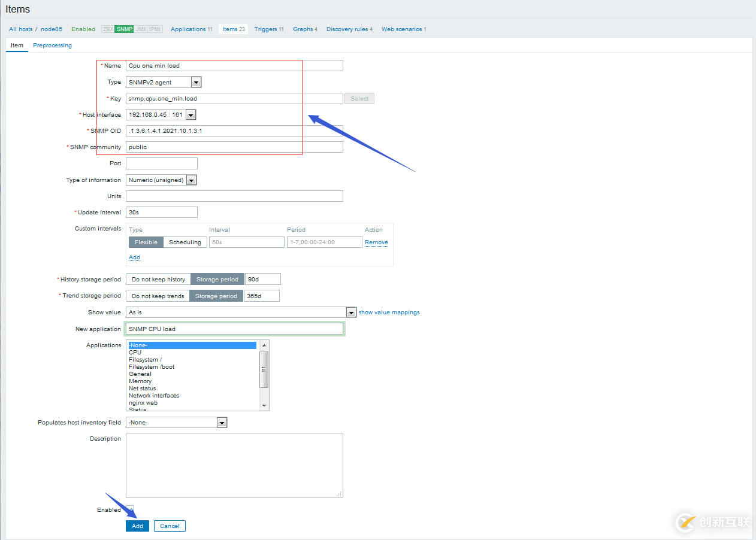756x540 pixels.
Task: Expand the Host interface dropdown
Action: pos(162,115)
